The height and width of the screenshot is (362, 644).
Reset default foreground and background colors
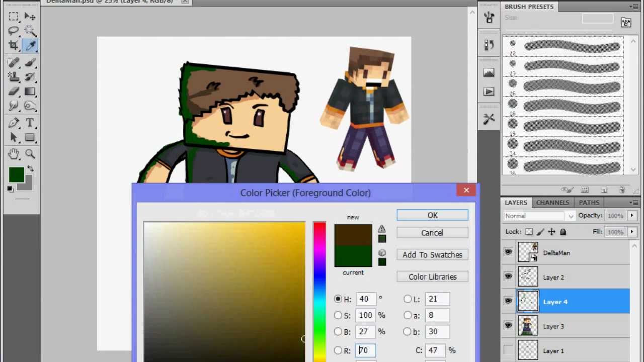coord(10,189)
